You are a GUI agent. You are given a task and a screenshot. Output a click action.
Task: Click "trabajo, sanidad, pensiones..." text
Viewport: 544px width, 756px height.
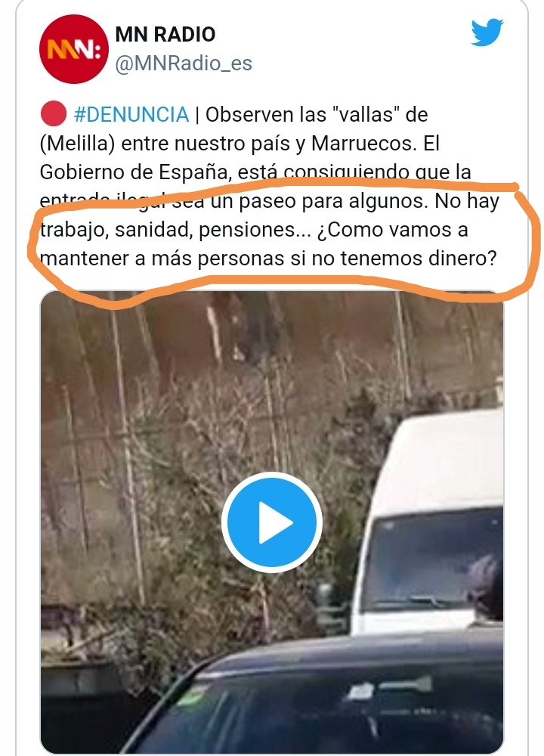[x=175, y=230]
